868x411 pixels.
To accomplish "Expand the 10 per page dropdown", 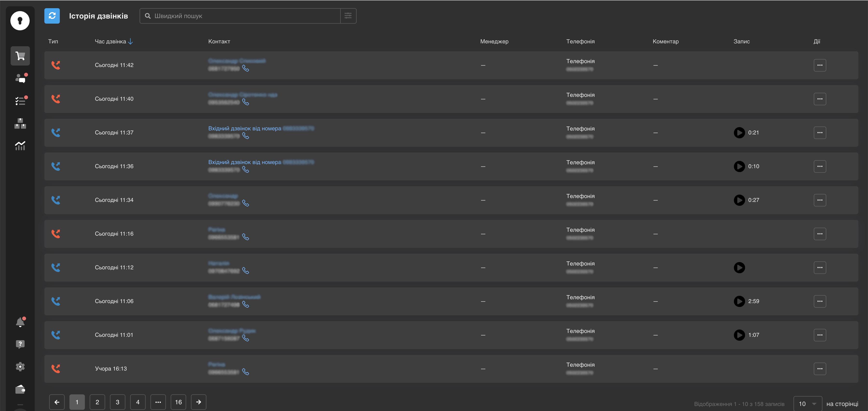I will click(x=807, y=403).
